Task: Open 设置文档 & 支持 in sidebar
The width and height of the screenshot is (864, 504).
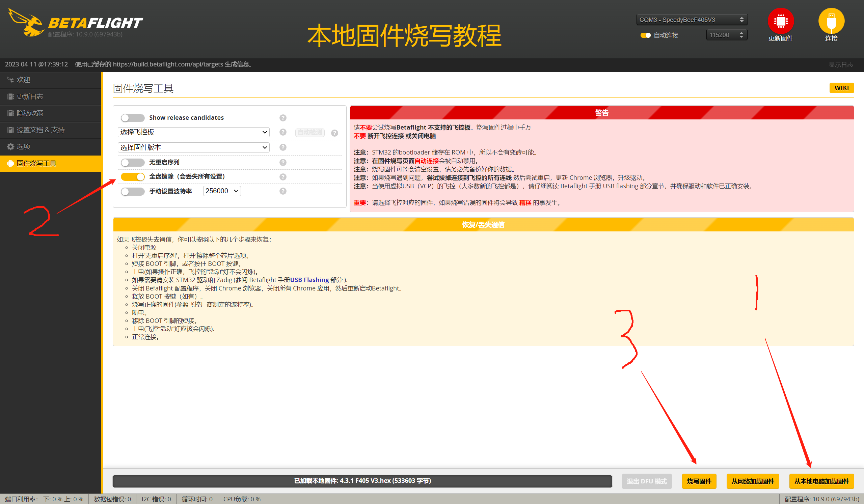Action: click(x=40, y=130)
